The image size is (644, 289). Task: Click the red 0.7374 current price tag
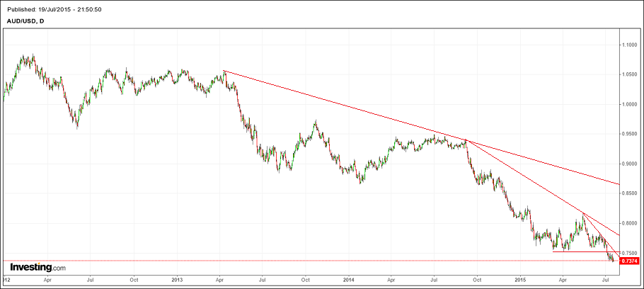click(629, 261)
